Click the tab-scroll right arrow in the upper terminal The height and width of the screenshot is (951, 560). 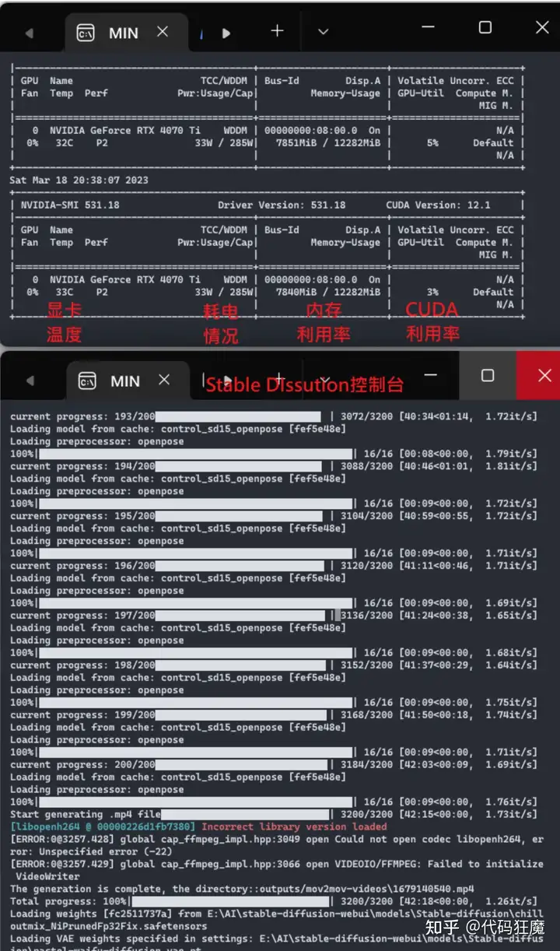point(226,33)
